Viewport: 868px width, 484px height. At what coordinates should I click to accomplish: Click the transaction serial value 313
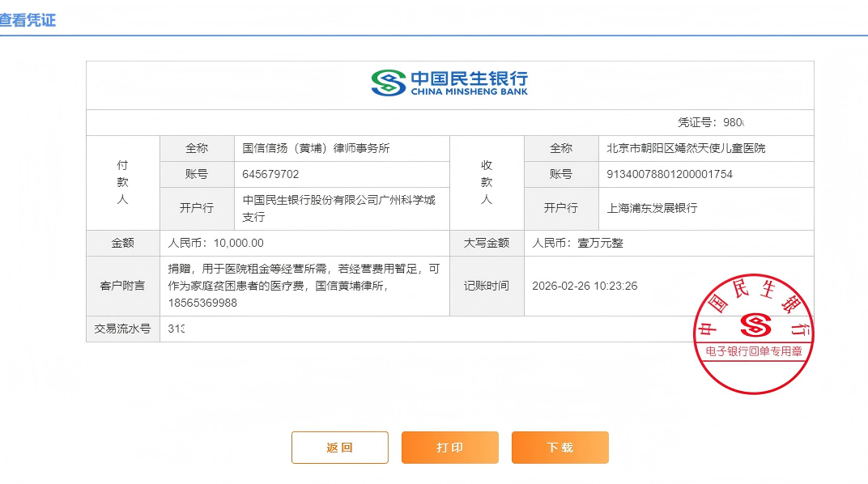(176, 329)
